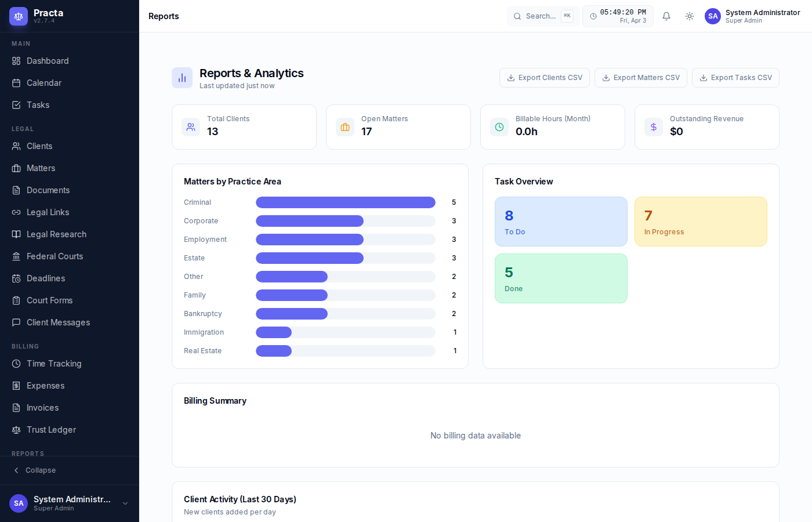Click the Total Clients card icon

click(x=191, y=127)
